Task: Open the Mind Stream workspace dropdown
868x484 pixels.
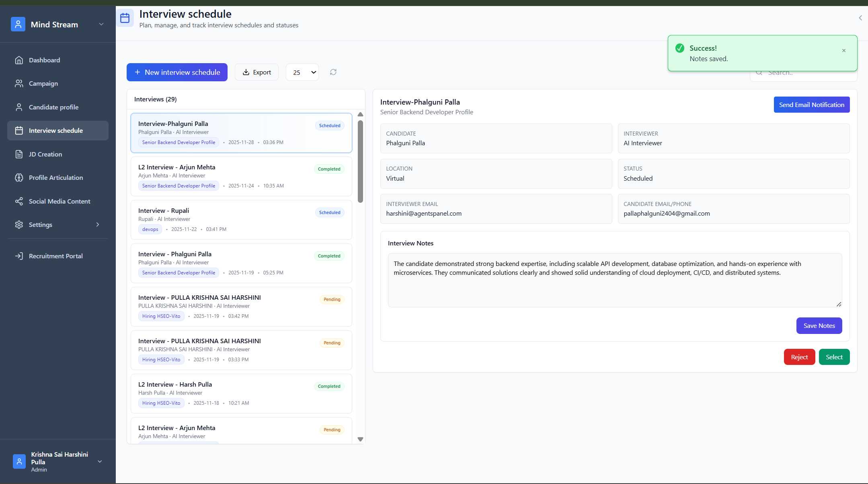Action: (x=101, y=25)
